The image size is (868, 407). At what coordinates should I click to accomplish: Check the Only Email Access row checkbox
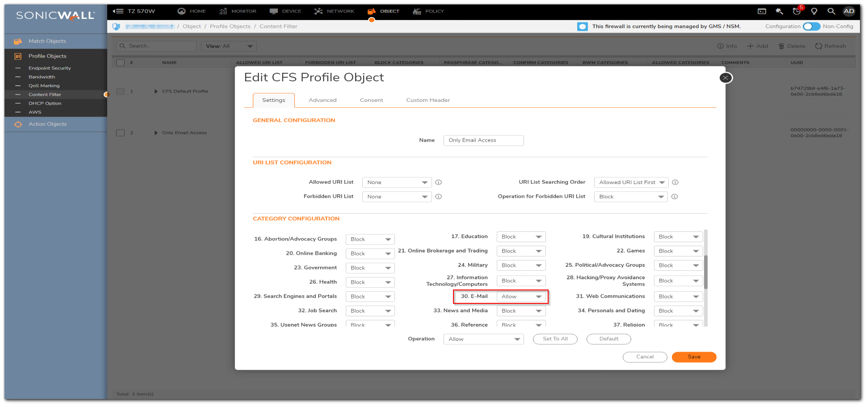click(x=120, y=133)
